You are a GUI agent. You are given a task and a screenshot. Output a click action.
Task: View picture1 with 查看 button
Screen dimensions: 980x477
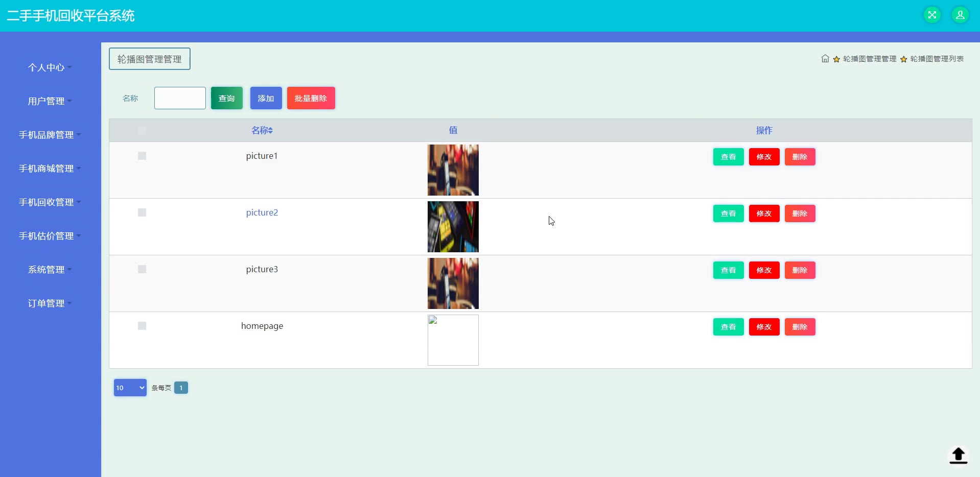(x=729, y=157)
